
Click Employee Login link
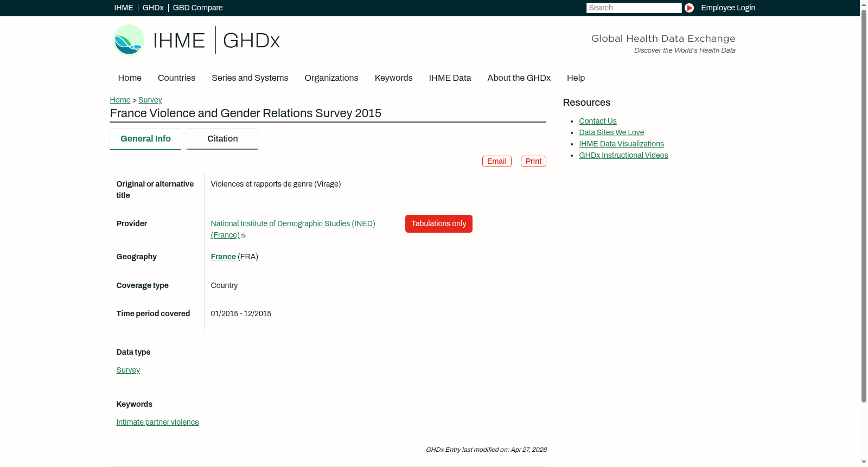(728, 8)
